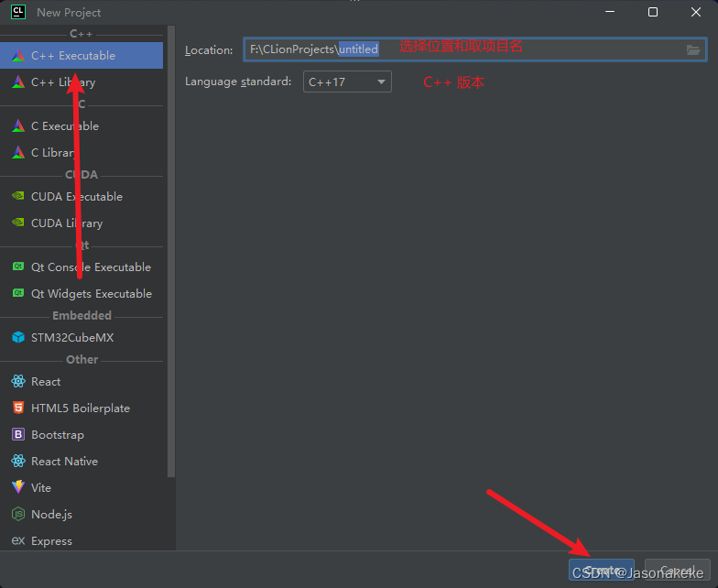Minimize the New Project dialog
718x588 pixels.
click(610, 12)
